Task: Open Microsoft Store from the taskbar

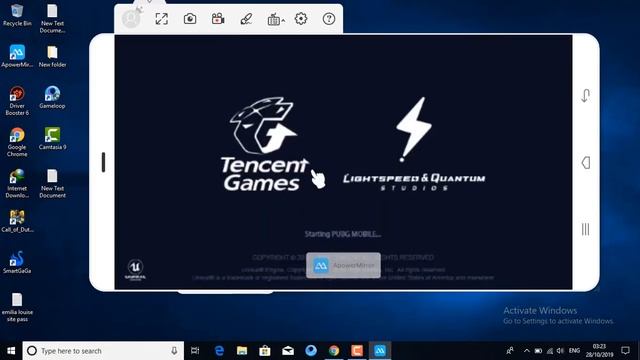Action: pos(265,351)
